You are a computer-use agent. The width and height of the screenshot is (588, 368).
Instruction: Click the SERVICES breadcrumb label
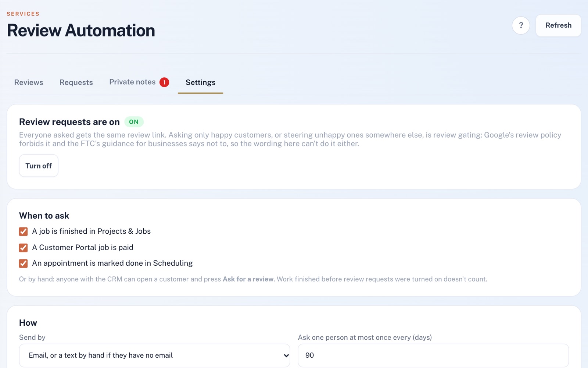[x=23, y=14]
